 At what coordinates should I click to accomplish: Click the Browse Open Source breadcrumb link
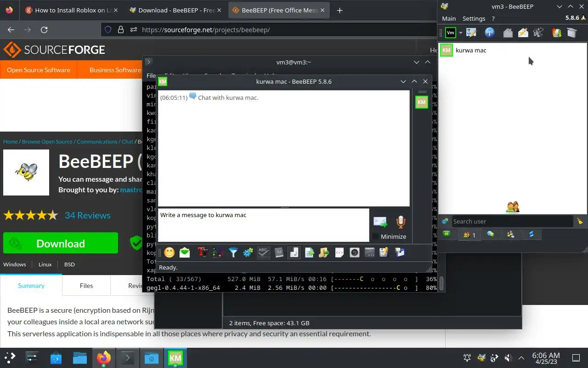pyautogui.click(x=47, y=142)
